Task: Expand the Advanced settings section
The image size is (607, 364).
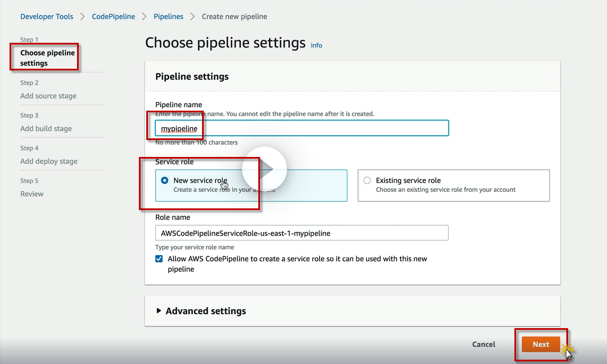Action: coord(159,311)
